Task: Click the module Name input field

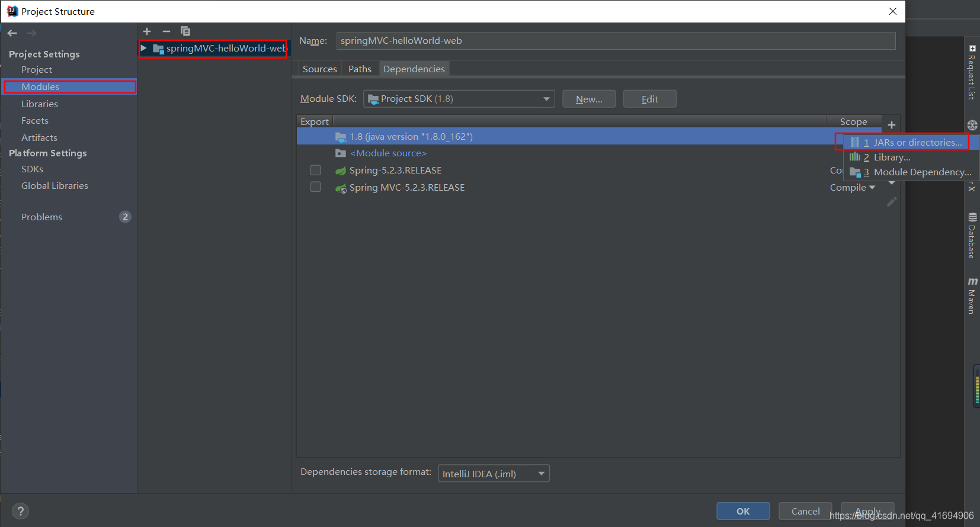Action: (x=616, y=41)
